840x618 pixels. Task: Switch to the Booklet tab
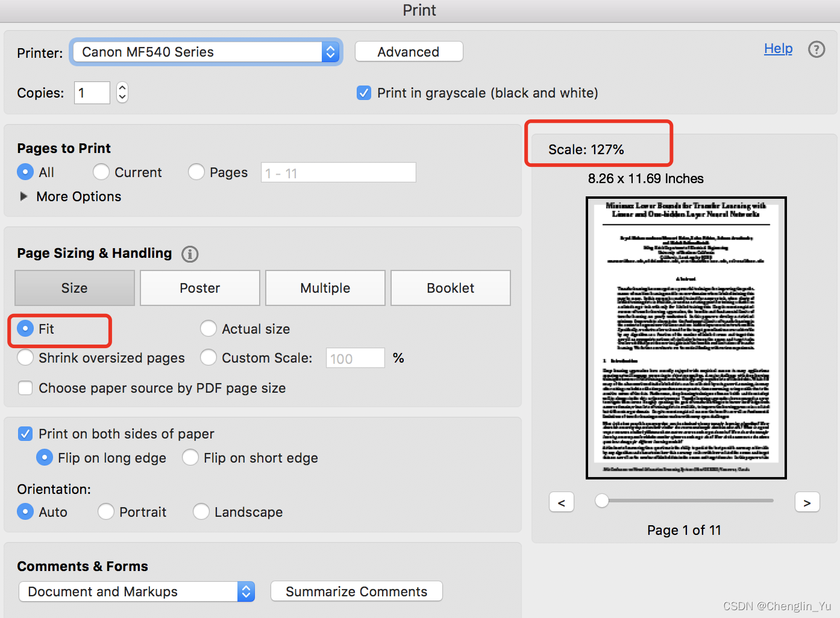pyautogui.click(x=451, y=288)
